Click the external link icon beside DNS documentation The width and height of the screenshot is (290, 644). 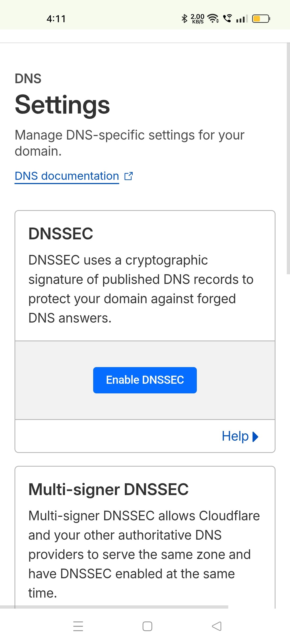[x=129, y=176]
